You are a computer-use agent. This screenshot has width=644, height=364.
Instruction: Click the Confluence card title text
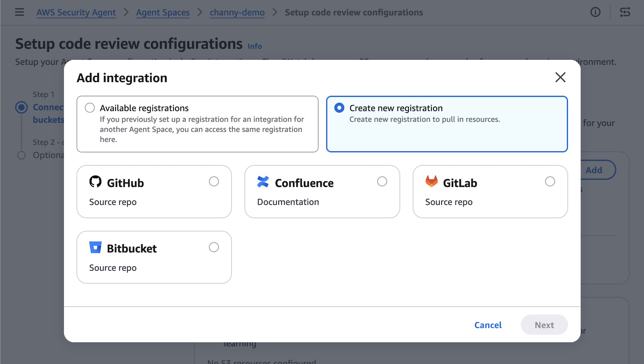click(304, 183)
